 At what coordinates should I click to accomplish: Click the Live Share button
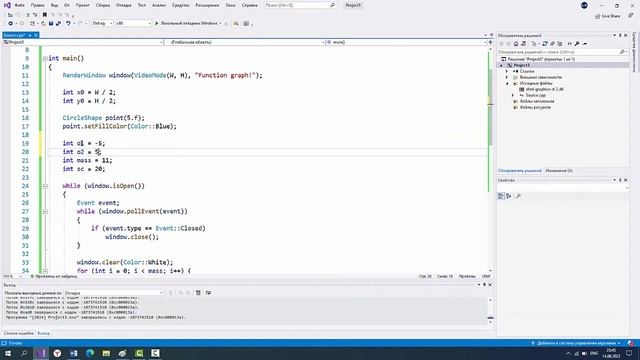(x=608, y=16)
